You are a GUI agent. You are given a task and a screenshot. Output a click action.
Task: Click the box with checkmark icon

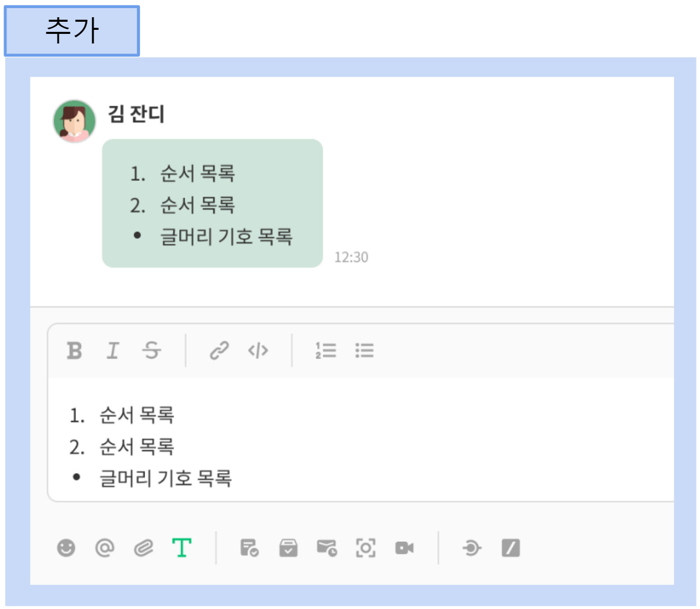tap(288, 548)
